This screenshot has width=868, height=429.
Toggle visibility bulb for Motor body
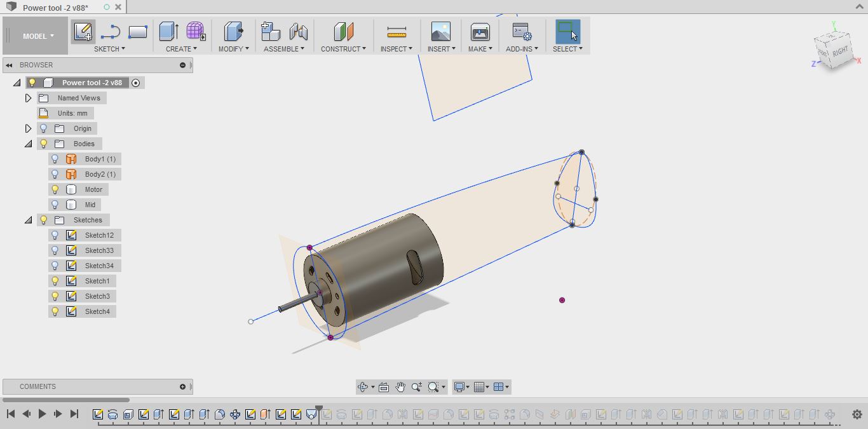tap(55, 189)
